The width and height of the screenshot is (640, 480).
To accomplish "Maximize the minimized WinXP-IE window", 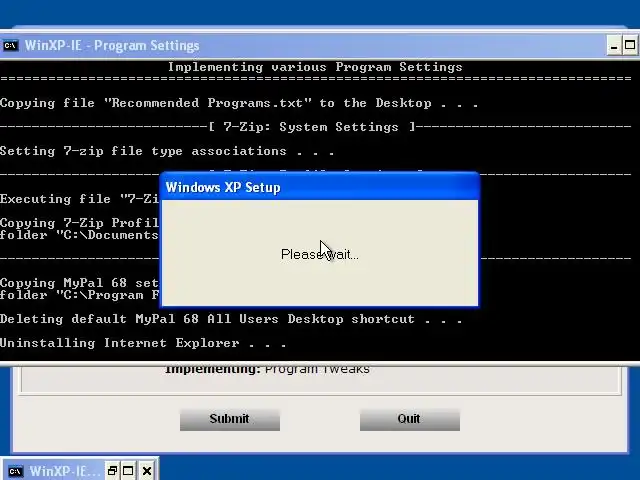I will (128, 471).
